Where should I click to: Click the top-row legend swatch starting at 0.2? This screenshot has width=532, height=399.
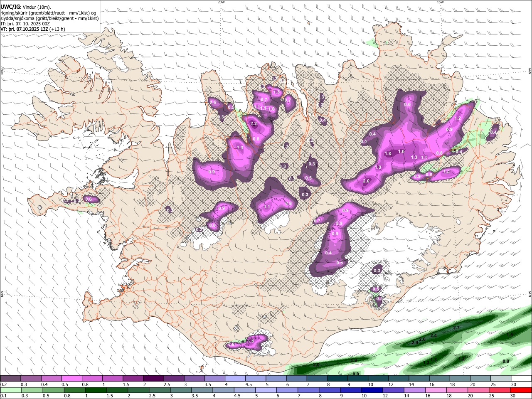(x=11, y=379)
